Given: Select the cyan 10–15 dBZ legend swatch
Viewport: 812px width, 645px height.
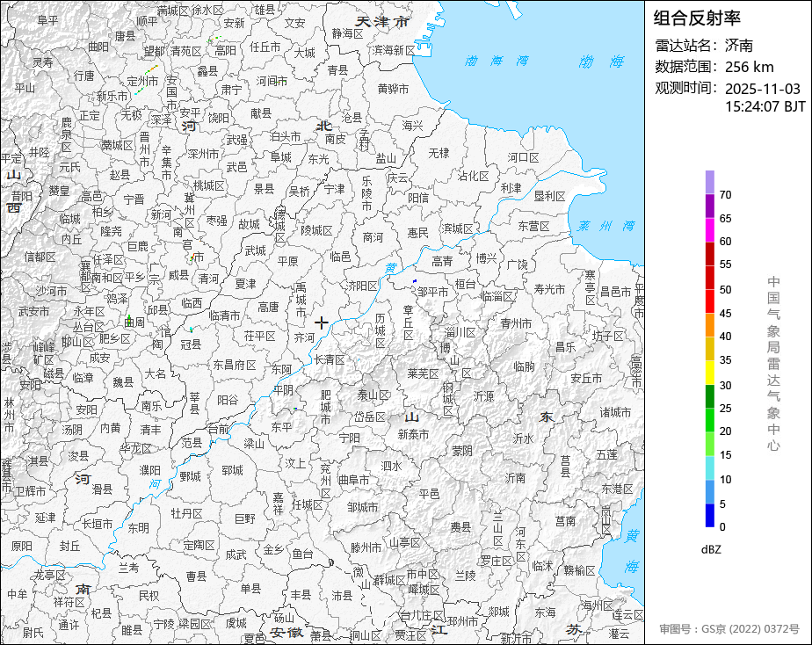Looking at the screenshot, I should point(709,468).
